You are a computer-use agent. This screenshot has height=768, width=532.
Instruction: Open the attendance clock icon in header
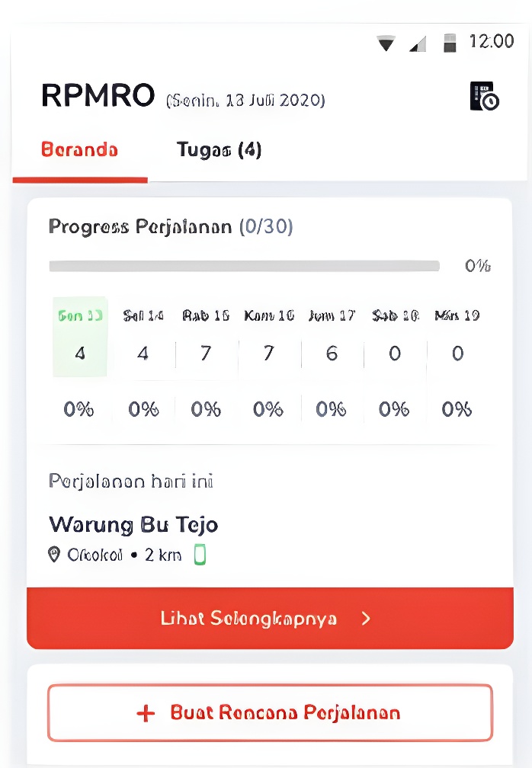click(x=484, y=97)
